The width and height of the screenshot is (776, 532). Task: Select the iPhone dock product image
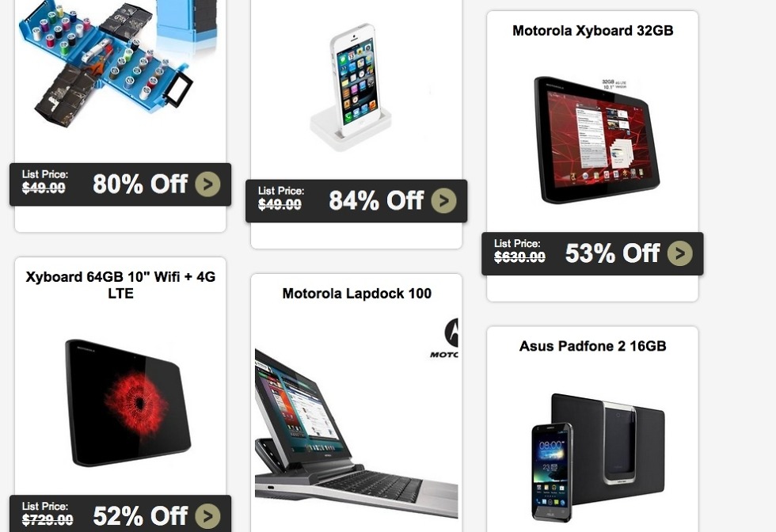(x=353, y=86)
